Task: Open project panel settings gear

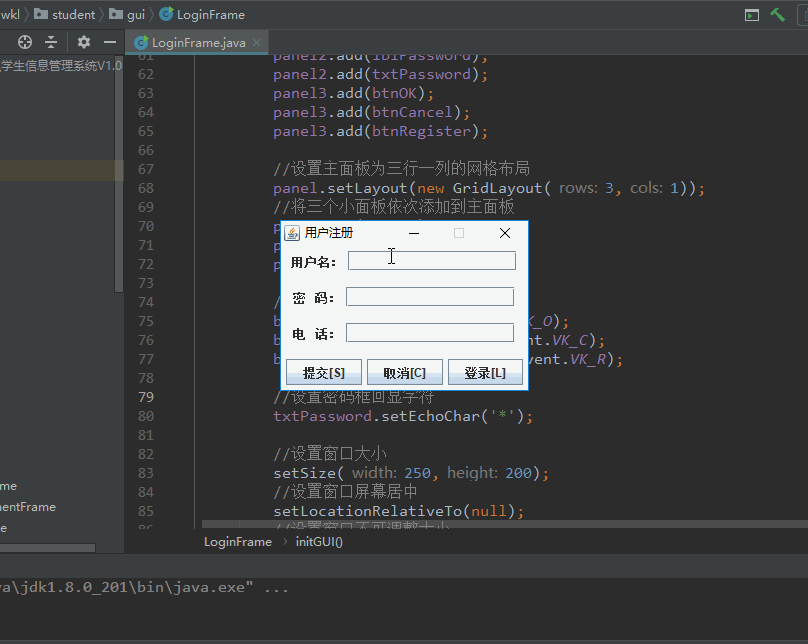Action: 83,42
